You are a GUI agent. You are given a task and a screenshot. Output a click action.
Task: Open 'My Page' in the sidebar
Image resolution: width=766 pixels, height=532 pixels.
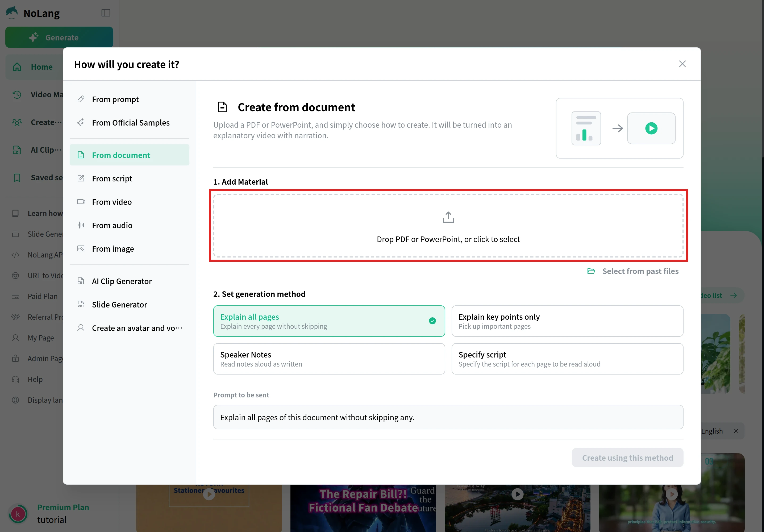coord(41,338)
